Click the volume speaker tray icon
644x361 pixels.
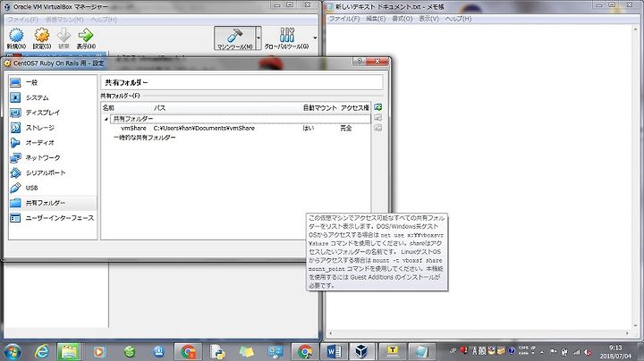coord(589,352)
